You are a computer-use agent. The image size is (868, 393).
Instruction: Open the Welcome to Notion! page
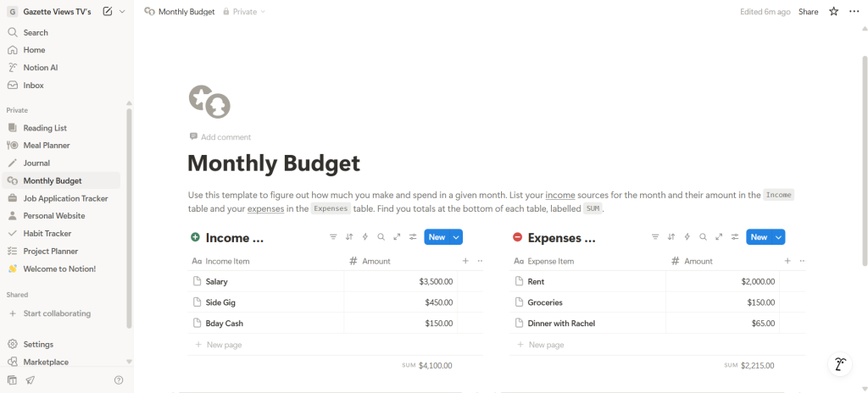point(61,268)
